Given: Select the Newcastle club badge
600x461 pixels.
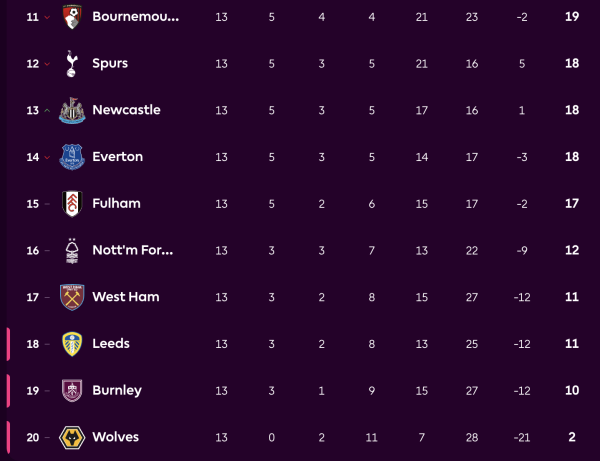Looking at the screenshot, I should [72, 110].
